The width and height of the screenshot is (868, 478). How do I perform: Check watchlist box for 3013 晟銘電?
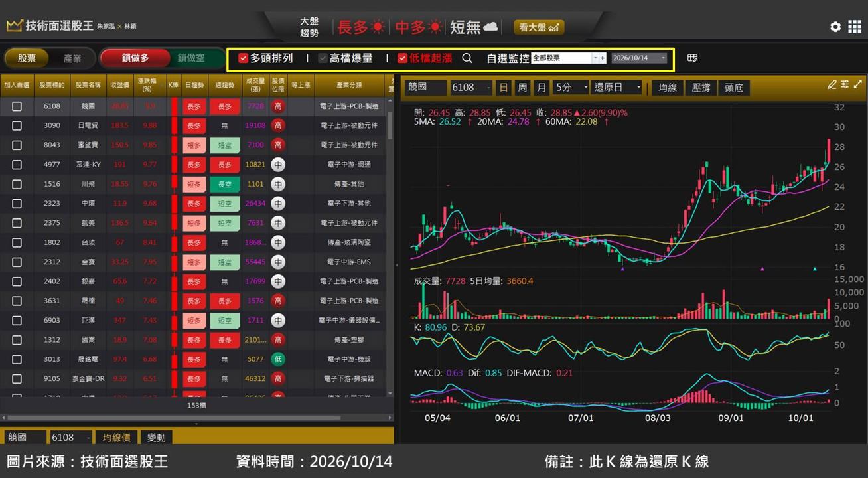[17, 359]
